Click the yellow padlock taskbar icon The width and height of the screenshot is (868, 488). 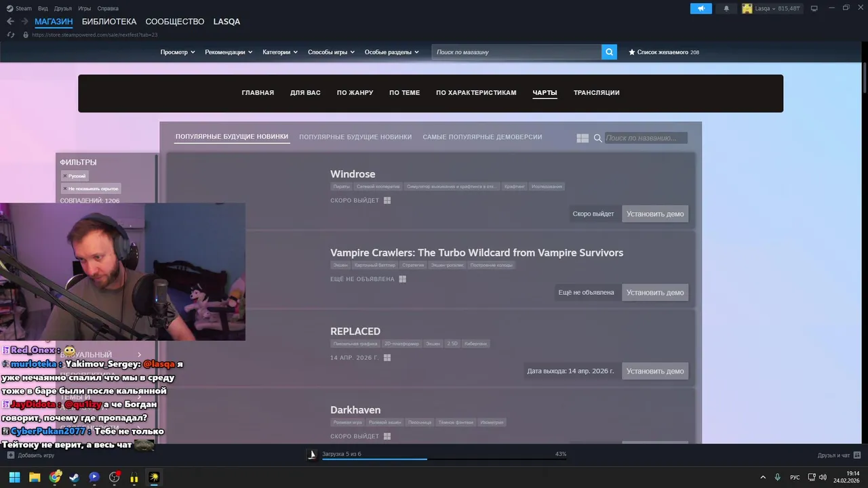pos(134,478)
